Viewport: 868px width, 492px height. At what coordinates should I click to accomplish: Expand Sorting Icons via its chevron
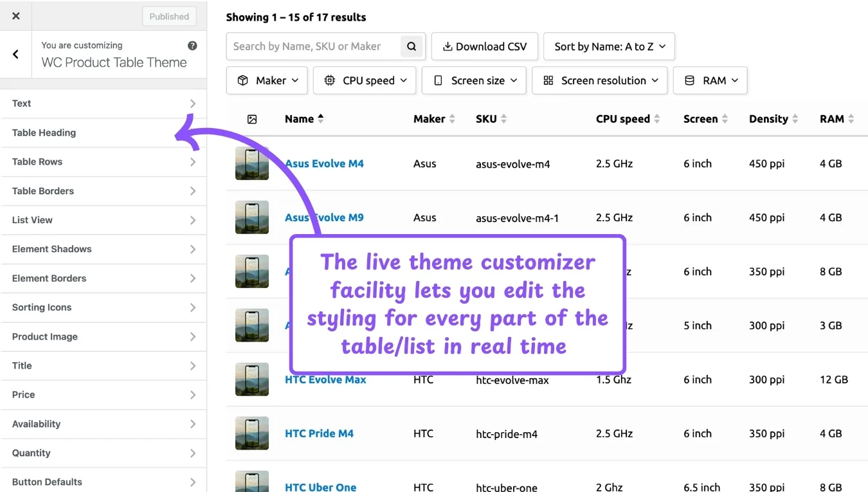(193, 307)
